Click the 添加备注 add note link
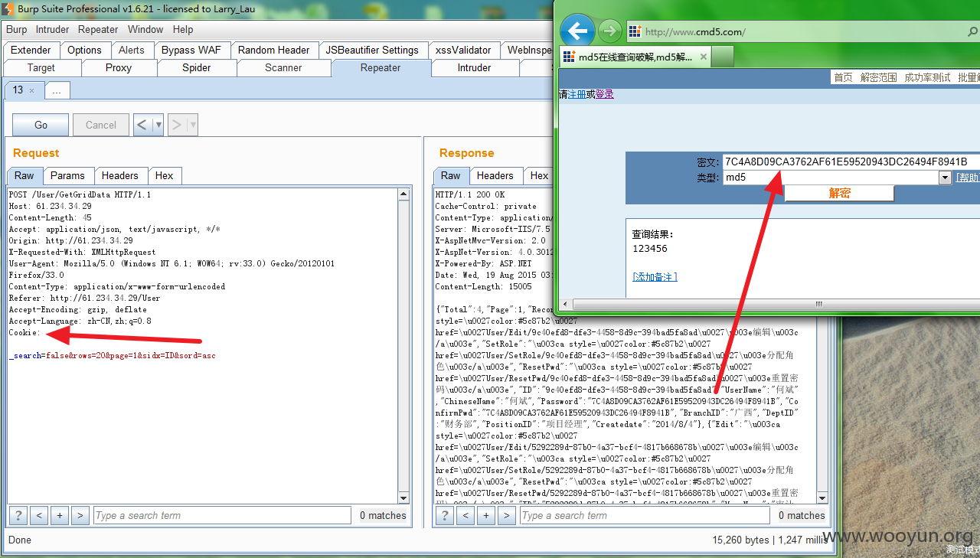The image size is (980, 558). (x=655, y=276)
